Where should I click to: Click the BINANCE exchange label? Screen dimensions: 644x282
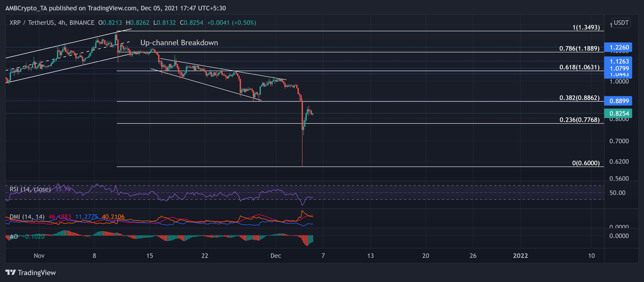(x=81, y=22)
